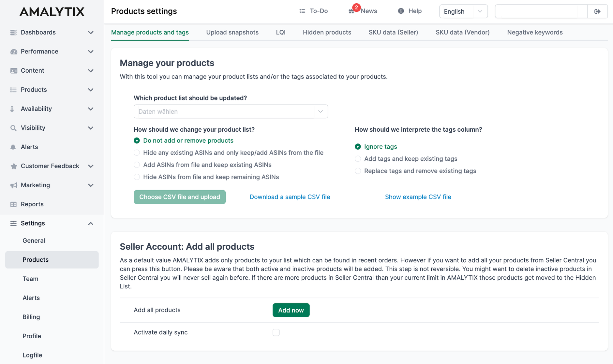Click the Performance gauge icon

(x=13, y=51)
